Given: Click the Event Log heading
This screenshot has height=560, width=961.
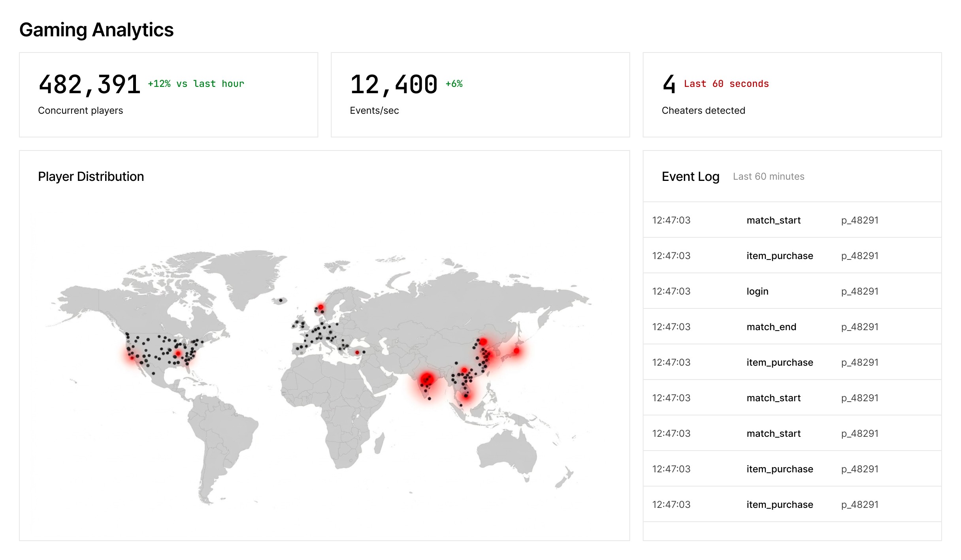Looking at the screenshot, I should click(x=690, y=177).
